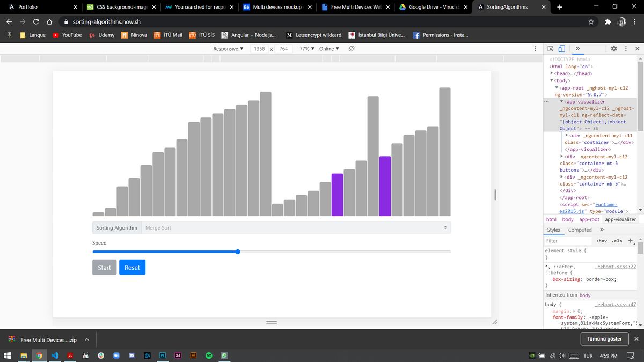
Task: Bookmark this page with the star icon
Action: pyautogui.click(x=591, y=22)
